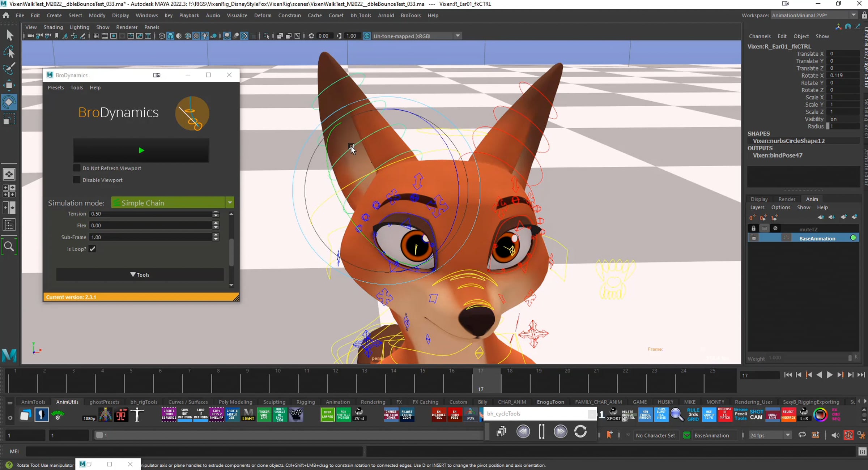The width and height of the screenshot is (868, 470).
Task: Open the Over Lapper shelf tool
Action: tap(328, 415)
